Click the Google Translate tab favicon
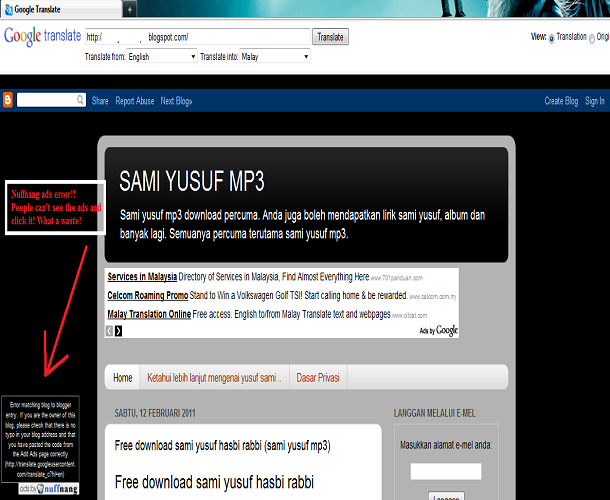Image resolution: width=610 pixels, height=500 pixels. coord(9,9)
